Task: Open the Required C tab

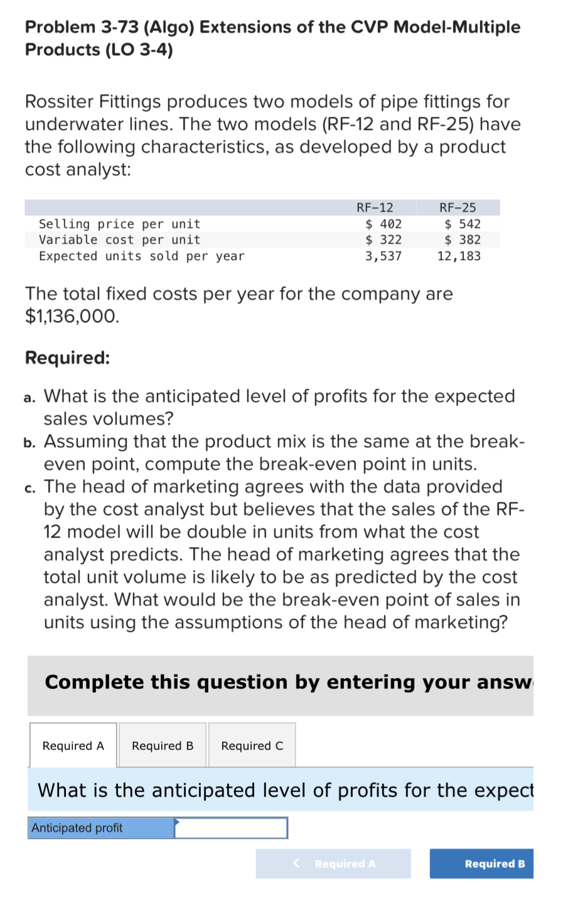Action: pyautogui.click(x=251, y=745)
